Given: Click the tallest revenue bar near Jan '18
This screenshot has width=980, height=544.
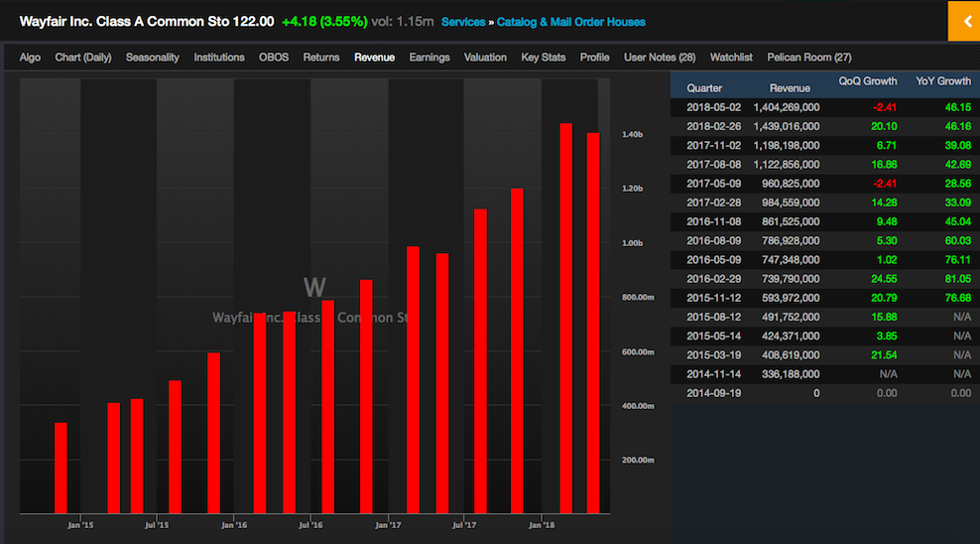Looking at the screenshot, I should 565,319.
